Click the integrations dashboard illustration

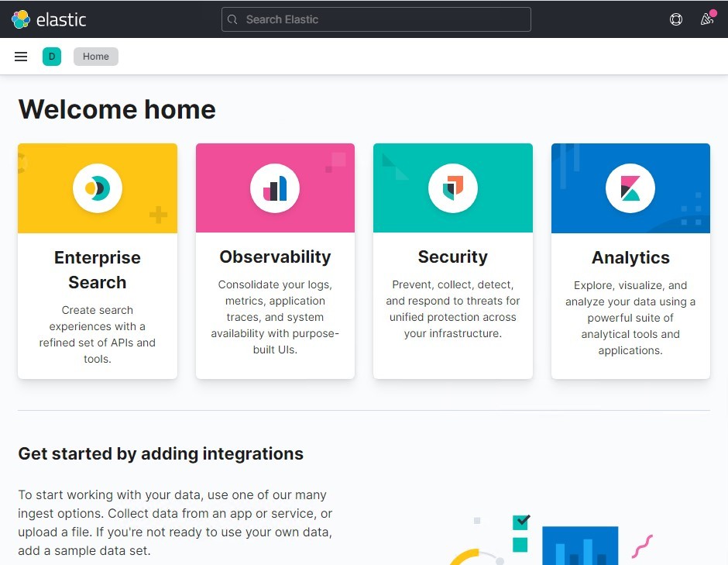click(x=551, y=539)
